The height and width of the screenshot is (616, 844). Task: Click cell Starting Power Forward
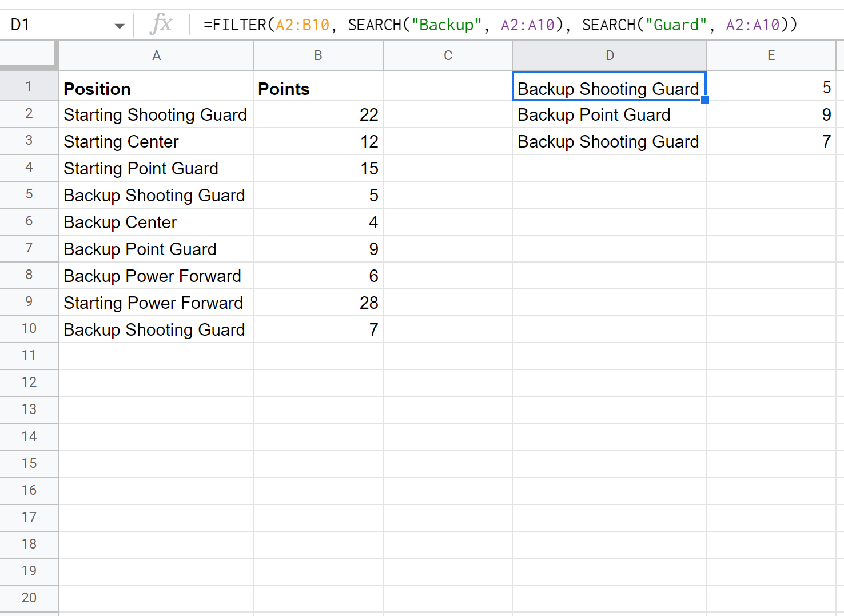[x=156, y=303]
